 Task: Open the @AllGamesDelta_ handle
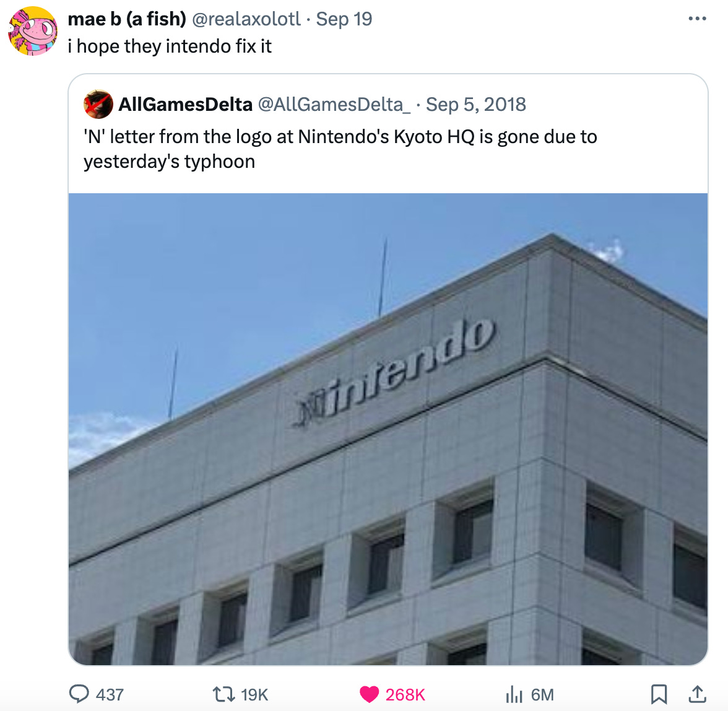(x=334, y=105)
